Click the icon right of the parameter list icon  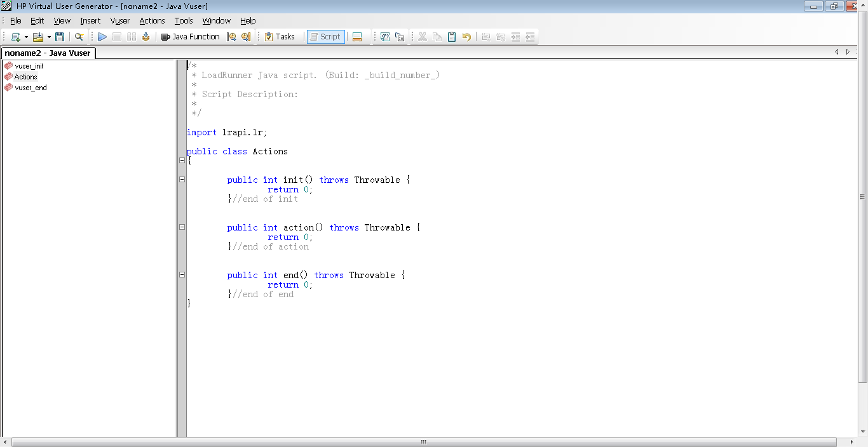(400, 37)
